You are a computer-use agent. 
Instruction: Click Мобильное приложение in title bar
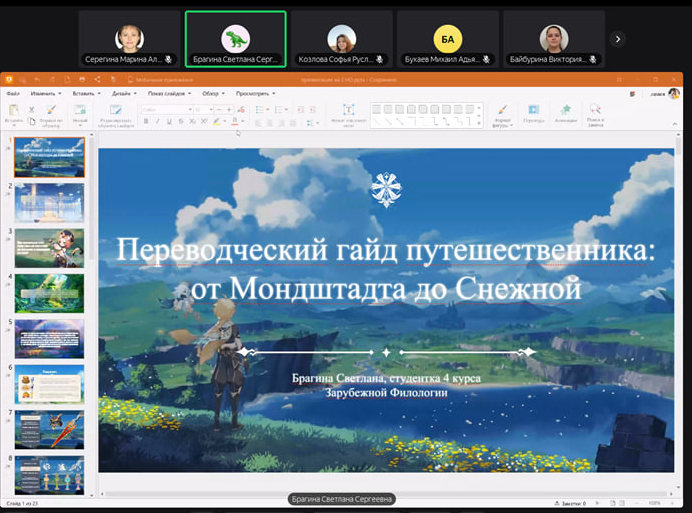point(160,80)
